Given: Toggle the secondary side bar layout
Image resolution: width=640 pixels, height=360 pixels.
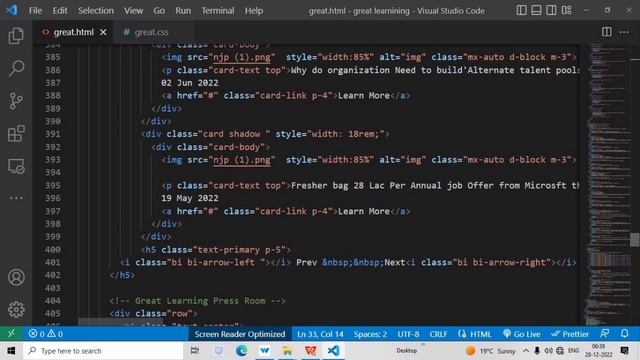Looking at the screenshot, I should [551, 10].
